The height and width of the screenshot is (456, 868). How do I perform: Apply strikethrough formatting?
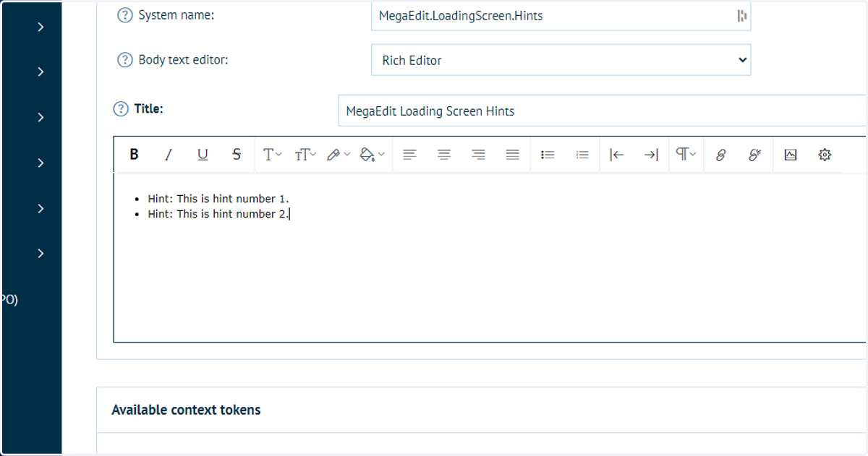(237, 154)
